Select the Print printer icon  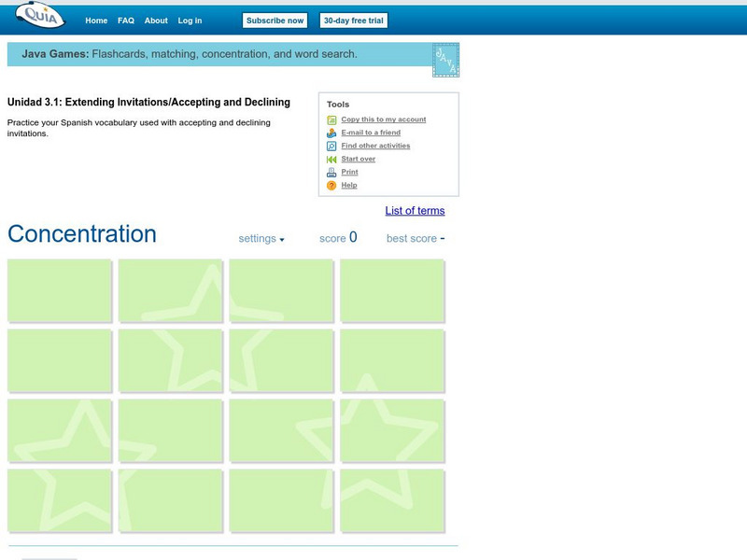coord(331,172)
